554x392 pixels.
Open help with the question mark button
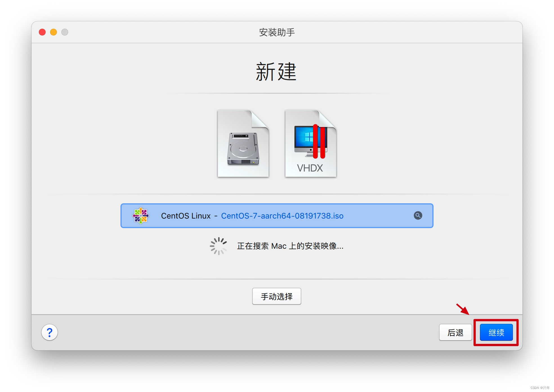click(x=50, y=333)
